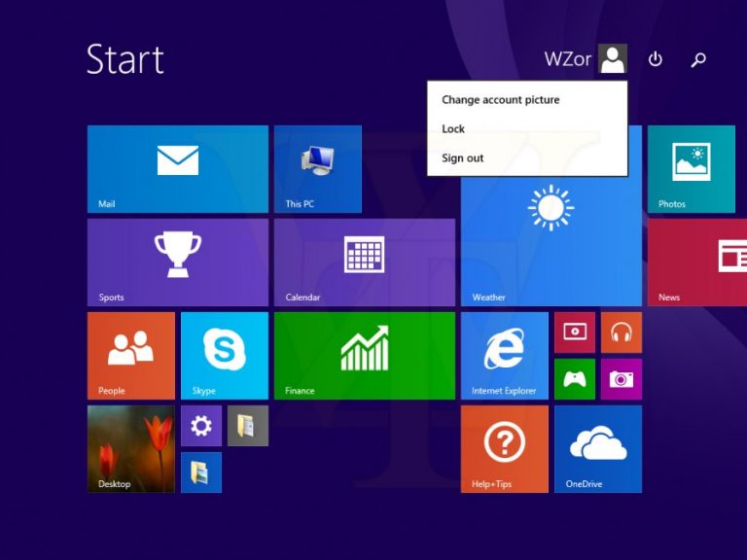This screenshot has height=560, width=747.
Task: Open the Camera small tile
Action: [622, 379]
